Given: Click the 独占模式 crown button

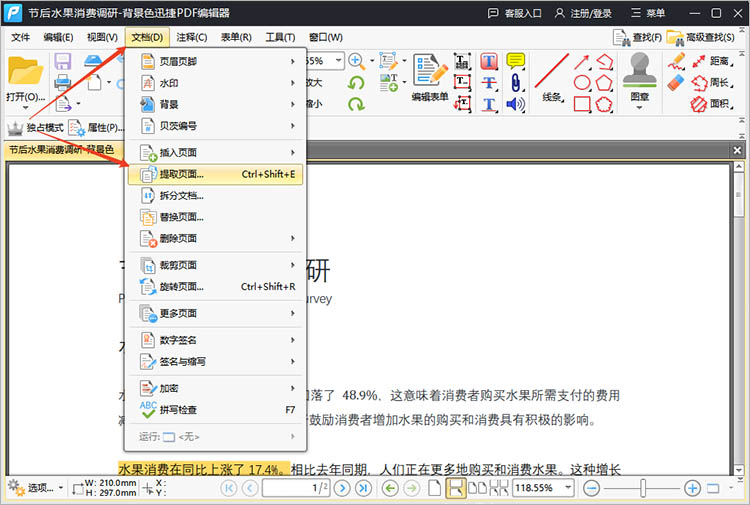Looking at the screenshot, I should click(35, 128).
